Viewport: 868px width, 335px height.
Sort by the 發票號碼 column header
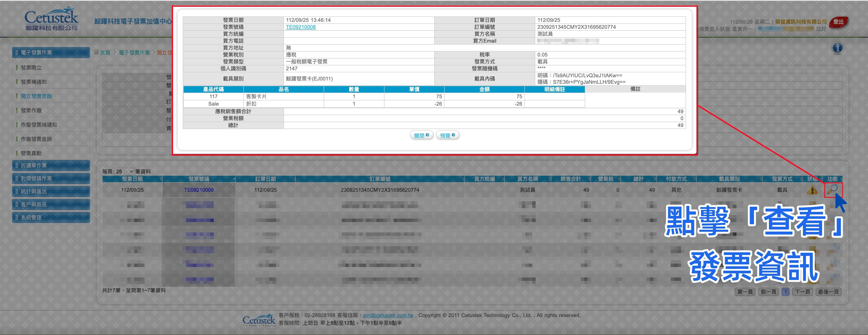click(x=199, y=179)
